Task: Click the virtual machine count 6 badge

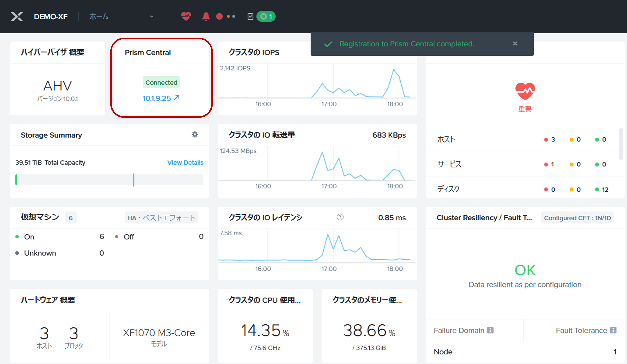Action: pyautogui.click(x=71, y=218)
